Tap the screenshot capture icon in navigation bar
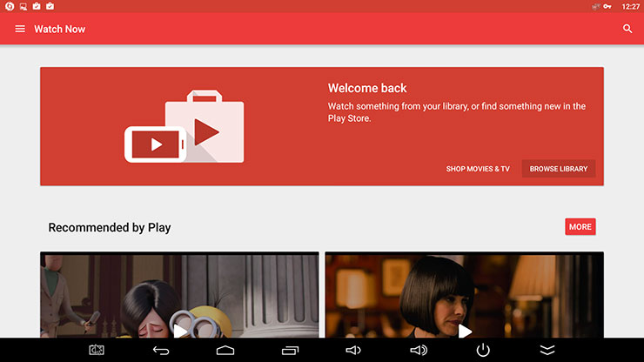Screen dimensions: 644x362 [97, 350]
